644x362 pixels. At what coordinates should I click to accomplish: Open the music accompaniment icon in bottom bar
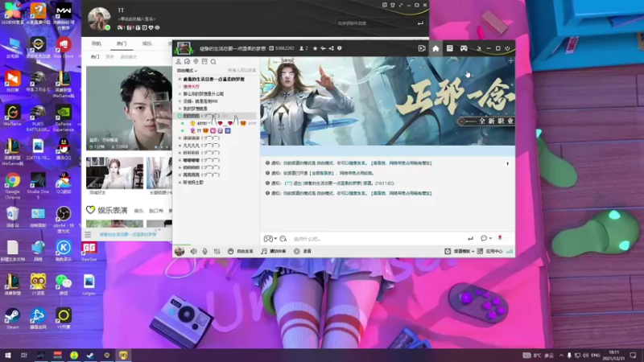click(264, 251)
